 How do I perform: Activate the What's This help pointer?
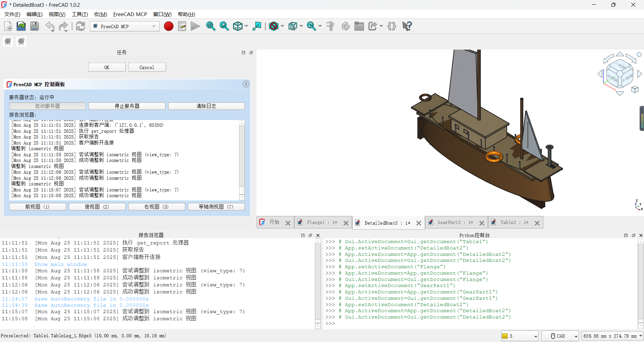click(x=407, y=26)
